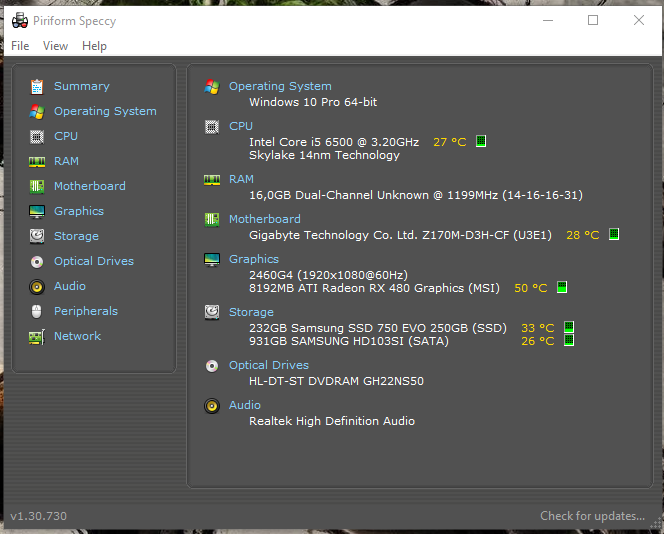This screenshot has height=534, width=664.
Task: Click the CPU heading link in summary
Action: [x=241, y=126]
